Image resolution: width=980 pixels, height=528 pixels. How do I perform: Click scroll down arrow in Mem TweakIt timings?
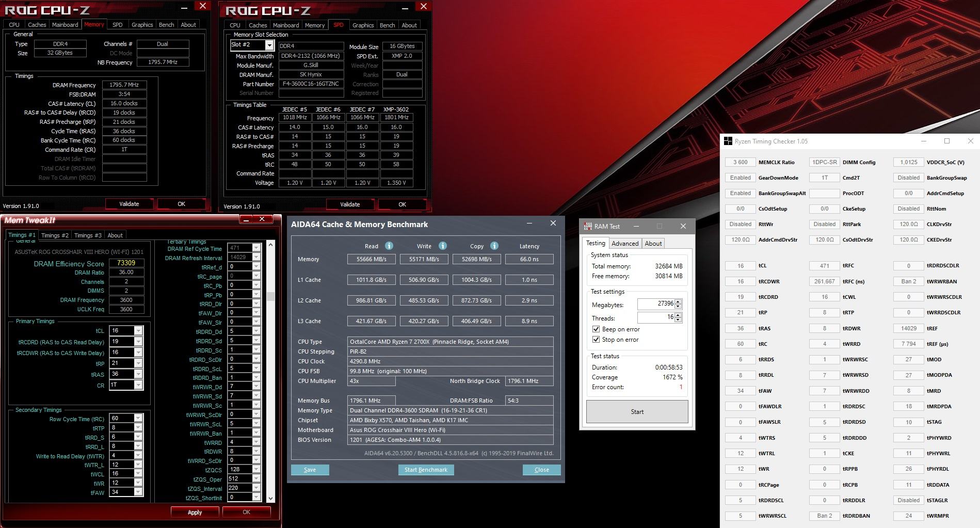point(270,499)
